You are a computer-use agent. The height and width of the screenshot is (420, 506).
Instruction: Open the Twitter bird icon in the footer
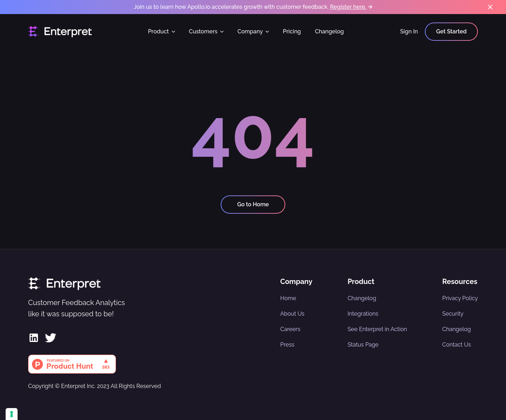[51, 338]
